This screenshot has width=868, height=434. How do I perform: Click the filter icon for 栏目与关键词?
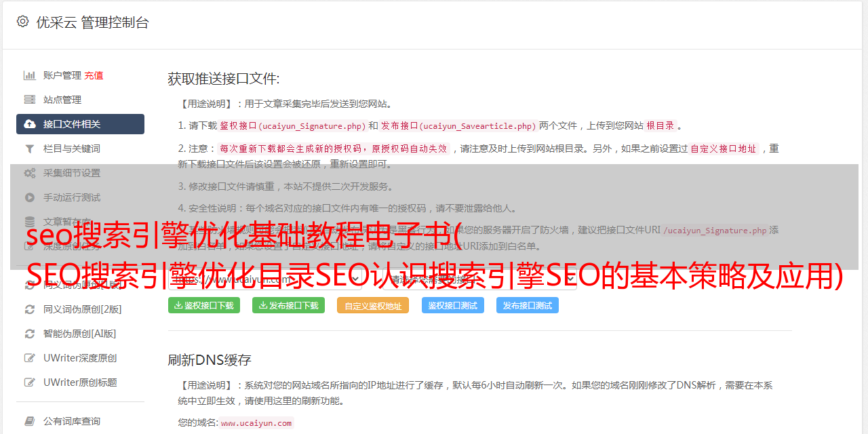pos(30,149)
